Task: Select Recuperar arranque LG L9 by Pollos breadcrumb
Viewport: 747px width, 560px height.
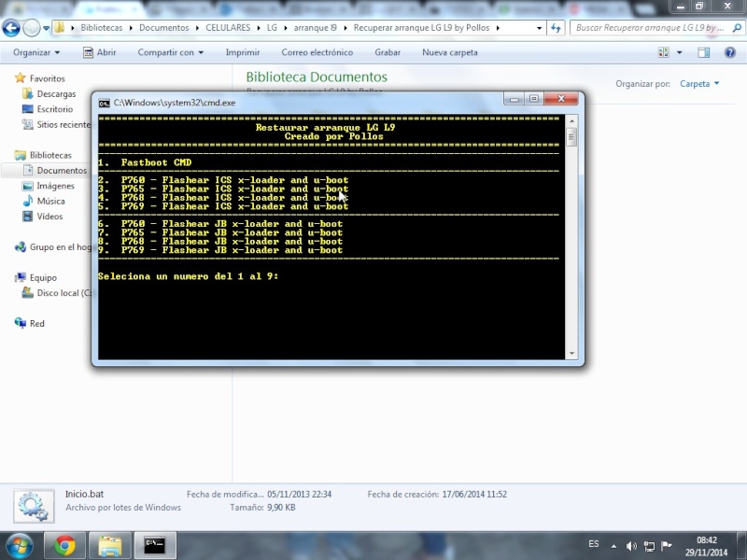Action: 421,28
